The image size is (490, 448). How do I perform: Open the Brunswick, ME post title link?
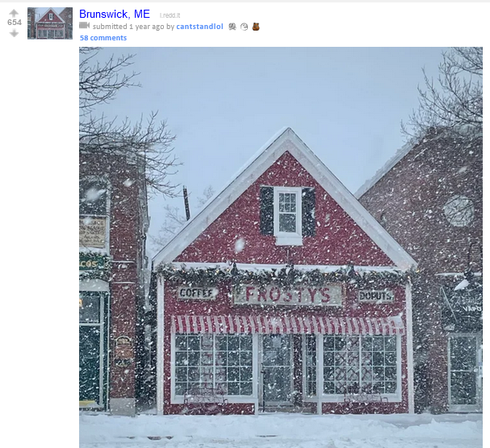tap(115, 14)
